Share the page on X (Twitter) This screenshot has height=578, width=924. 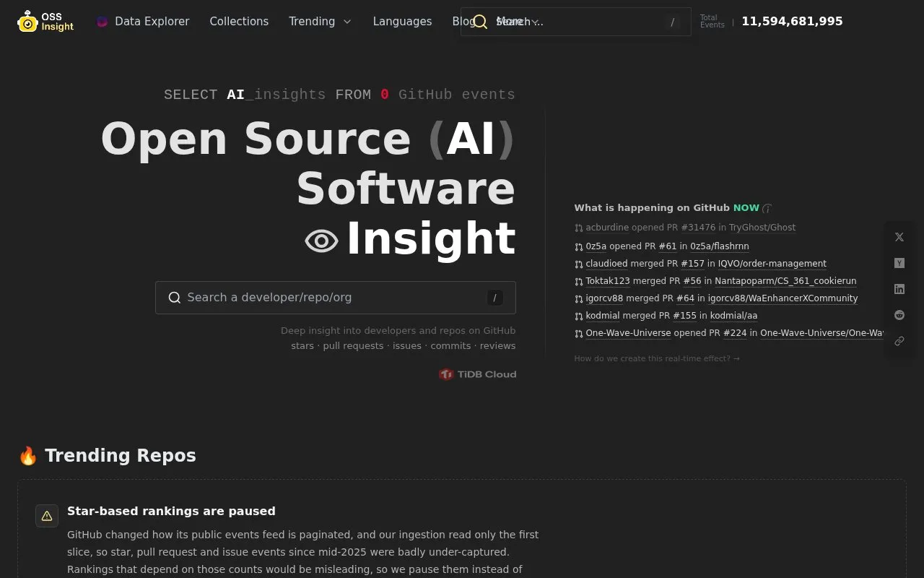coord(899,237)
